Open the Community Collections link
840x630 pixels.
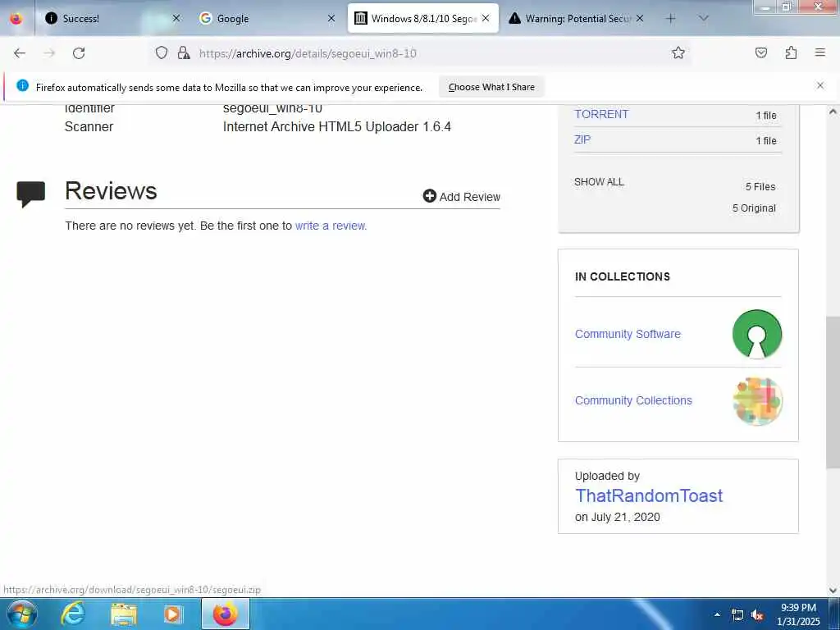pyautogui.click(x=633, y=400)
